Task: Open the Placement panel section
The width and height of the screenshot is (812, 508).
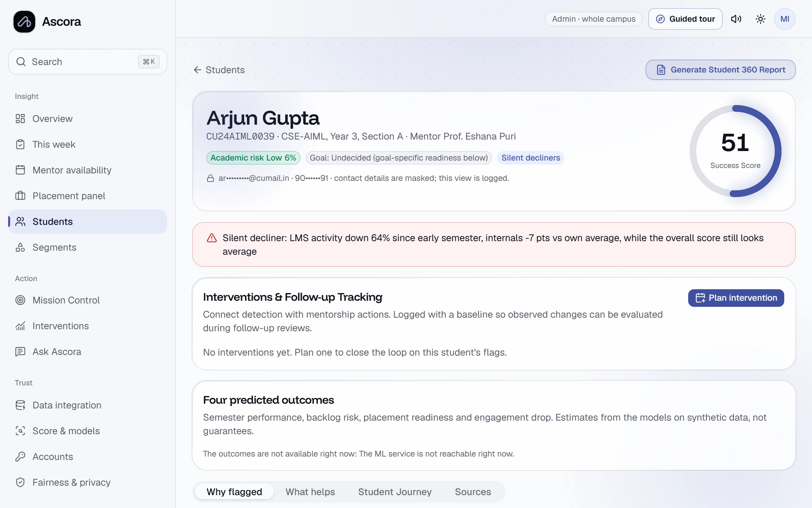Action: 88,196
